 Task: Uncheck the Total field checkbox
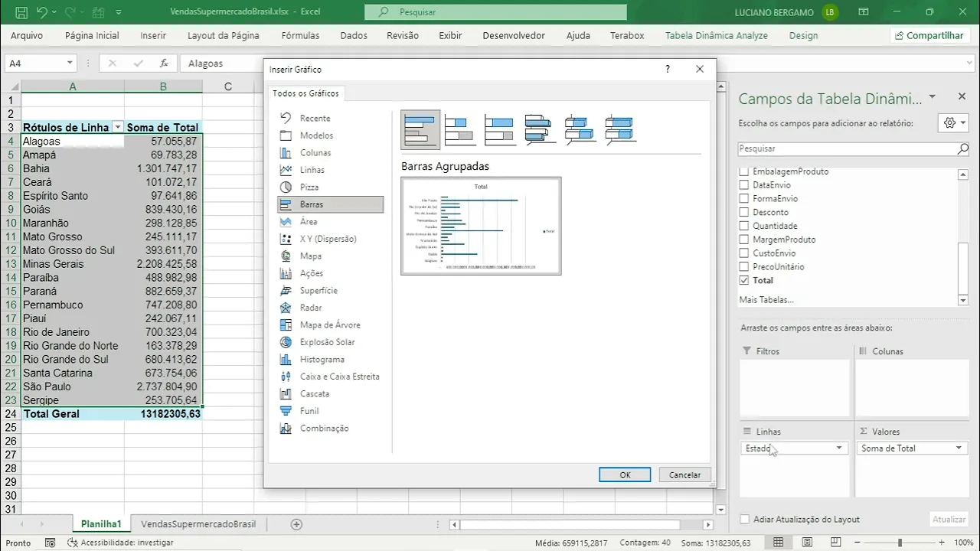(x=743, y=280)
